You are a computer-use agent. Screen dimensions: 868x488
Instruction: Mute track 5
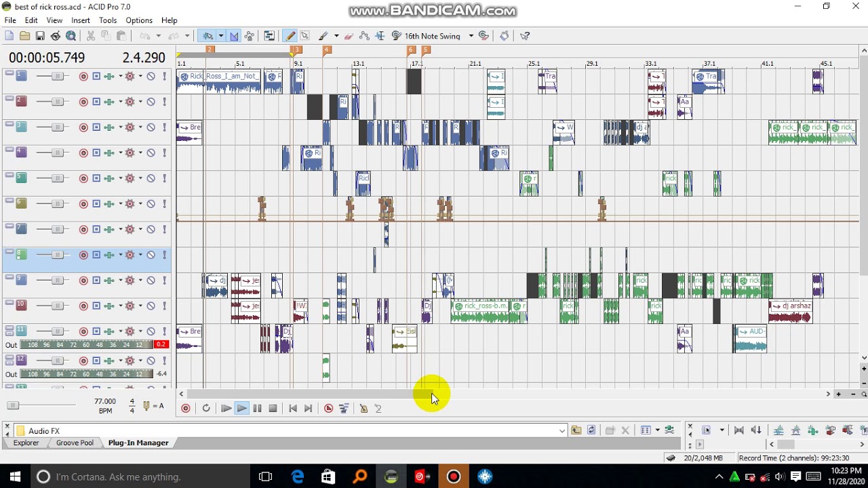(x=151, y=178)
